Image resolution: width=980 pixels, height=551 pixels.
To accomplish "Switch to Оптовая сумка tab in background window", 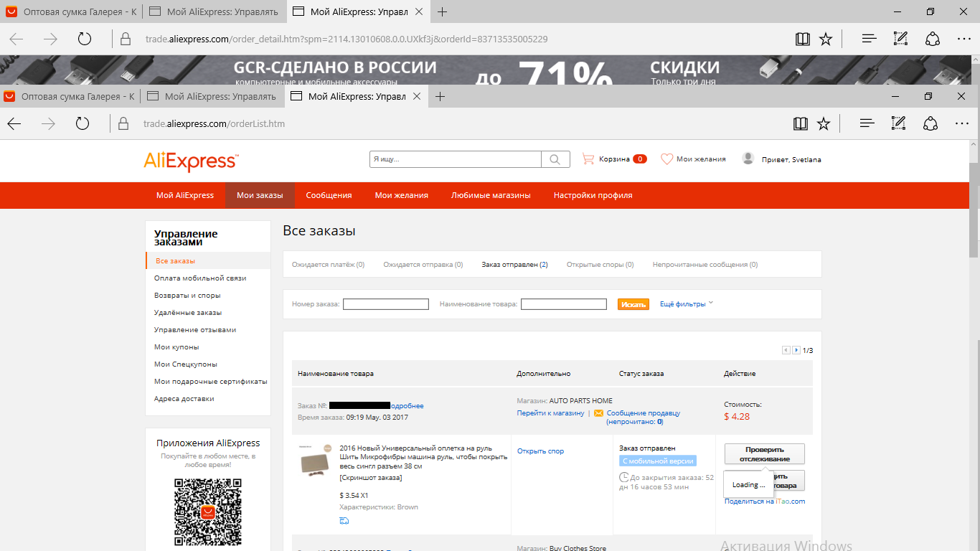I will click(x=72, y=11).
